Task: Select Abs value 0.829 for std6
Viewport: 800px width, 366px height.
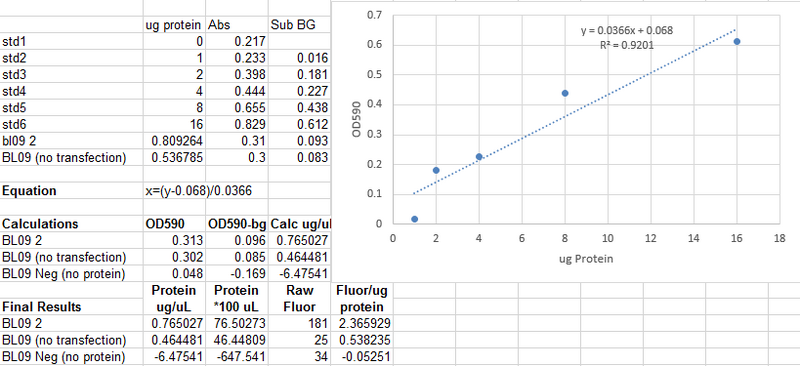Action: tap(237, 125)
